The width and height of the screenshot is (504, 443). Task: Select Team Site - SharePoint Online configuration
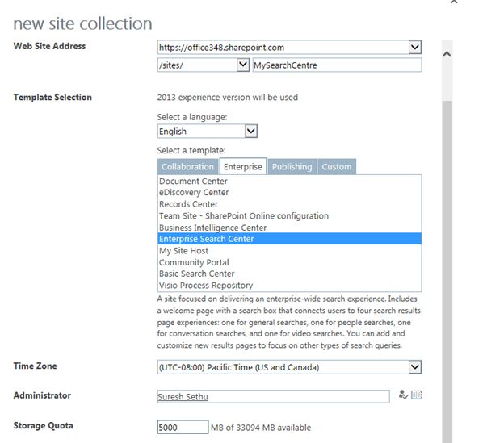pos(290,215)
